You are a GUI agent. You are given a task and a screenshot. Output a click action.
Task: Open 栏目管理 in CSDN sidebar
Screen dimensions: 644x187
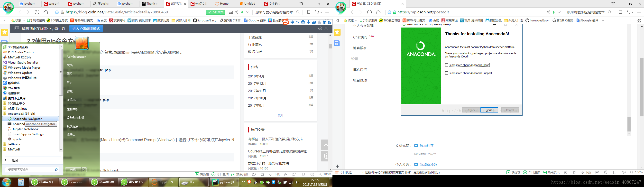point(360,81)
